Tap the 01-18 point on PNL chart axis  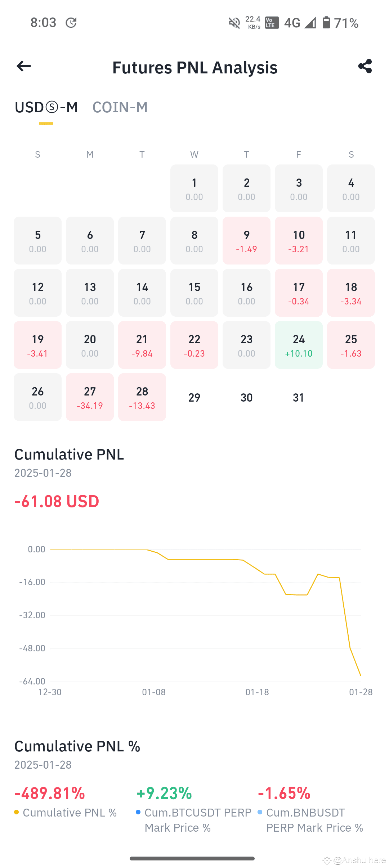point(257,692)
